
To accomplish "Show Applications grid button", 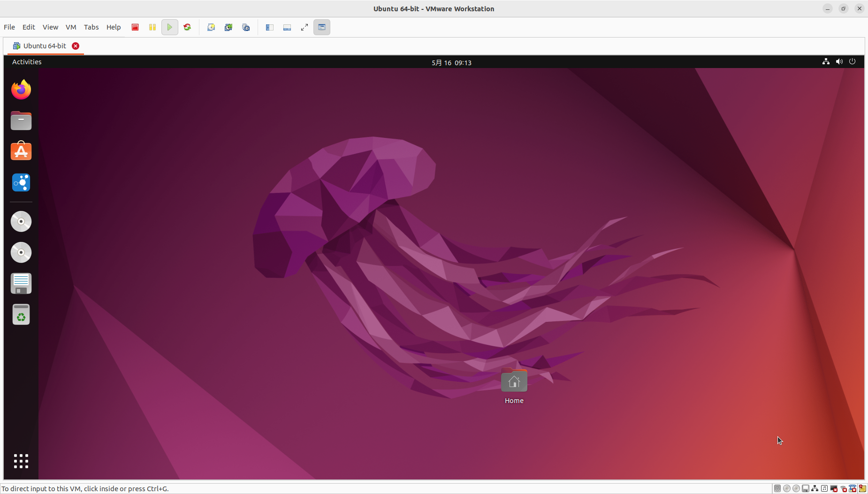I will [21, 461].
